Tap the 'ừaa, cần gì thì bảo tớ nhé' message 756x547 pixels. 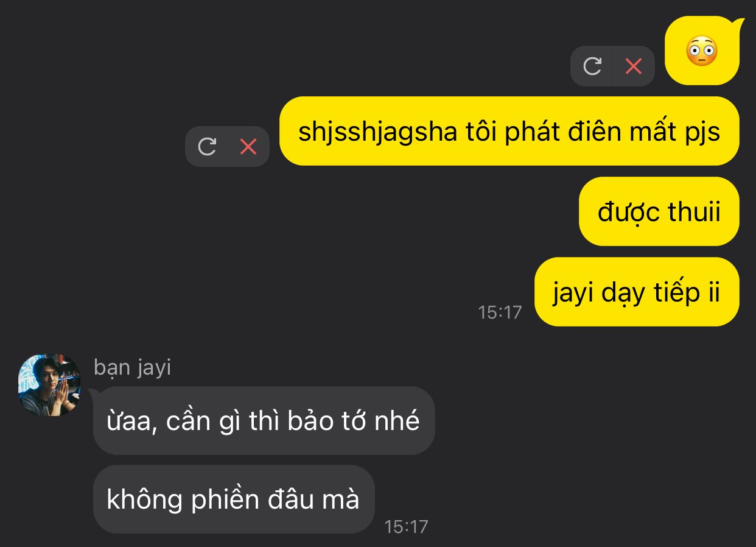tap(264, 420)
